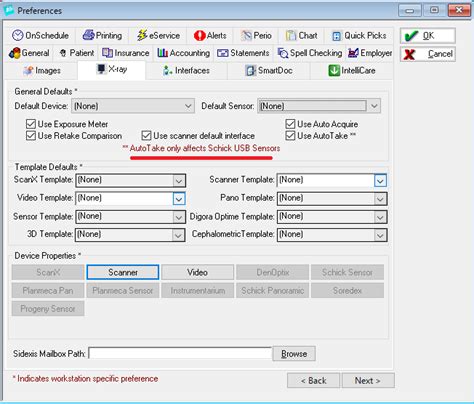Uncheck Use Exposure Meter
Image resolution: width=474 pixels, height=404 pixels.
coord(31,124)
